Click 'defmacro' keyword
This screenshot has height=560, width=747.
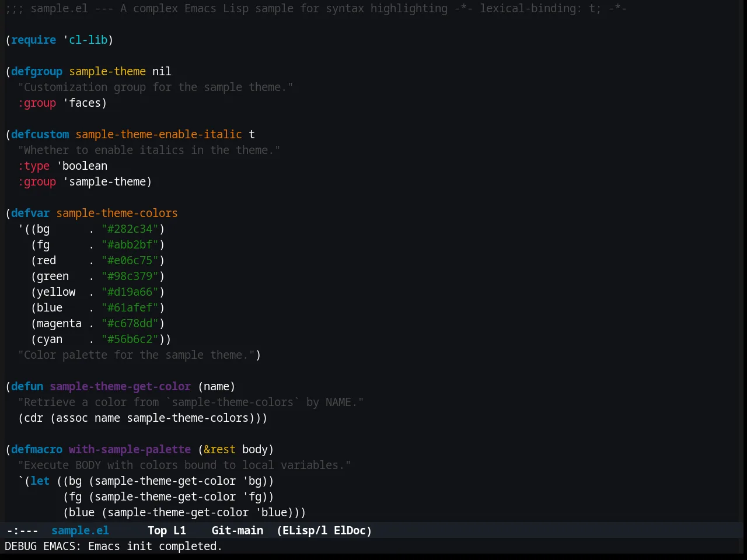click(37, 449)
